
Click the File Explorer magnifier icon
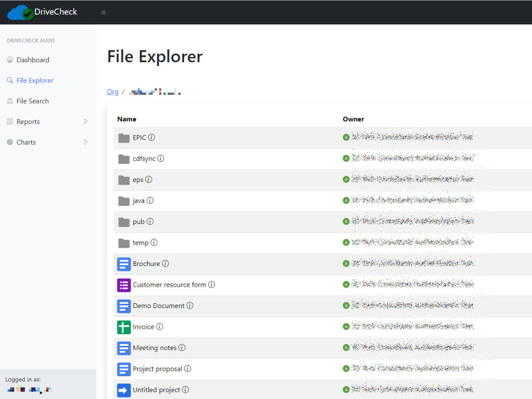coord(10,80)
